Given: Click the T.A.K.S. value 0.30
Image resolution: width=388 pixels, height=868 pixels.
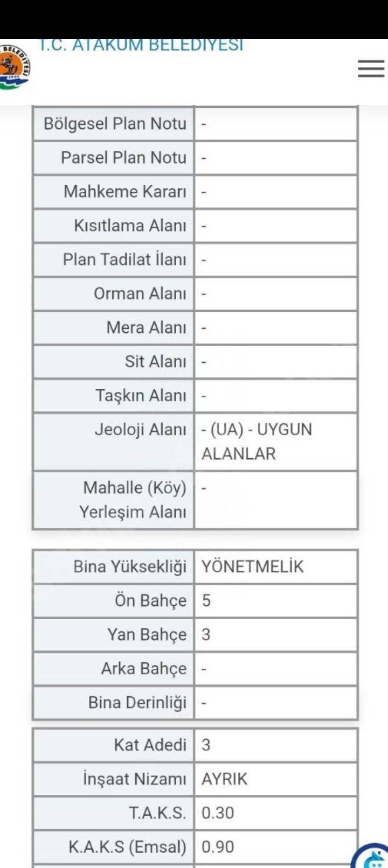Looking at the screenshot, I should coord(218,813).
